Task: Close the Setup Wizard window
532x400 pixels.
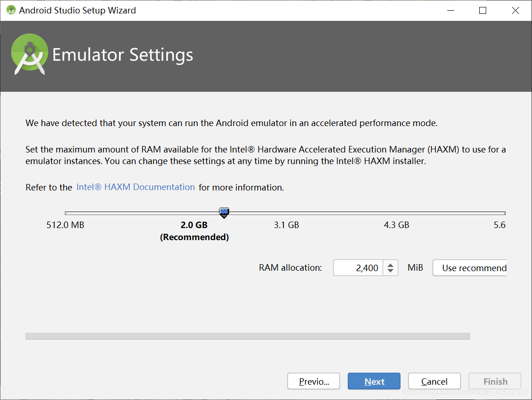Action: point(515,11)
